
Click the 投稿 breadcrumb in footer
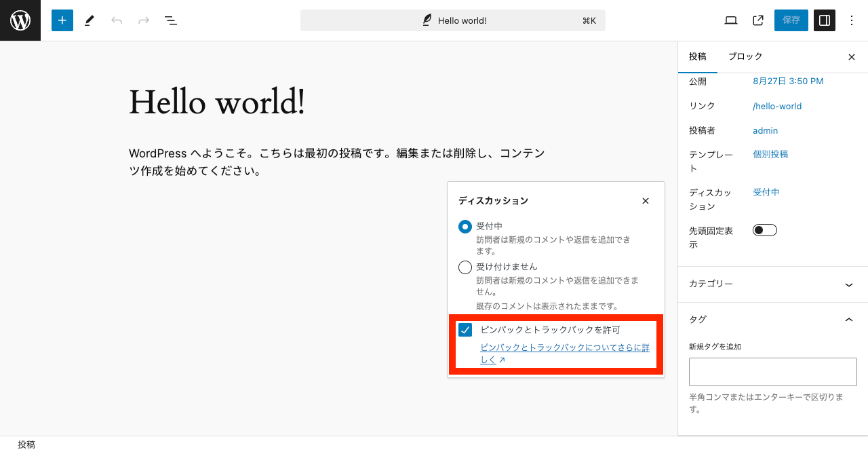click(26, 445)
